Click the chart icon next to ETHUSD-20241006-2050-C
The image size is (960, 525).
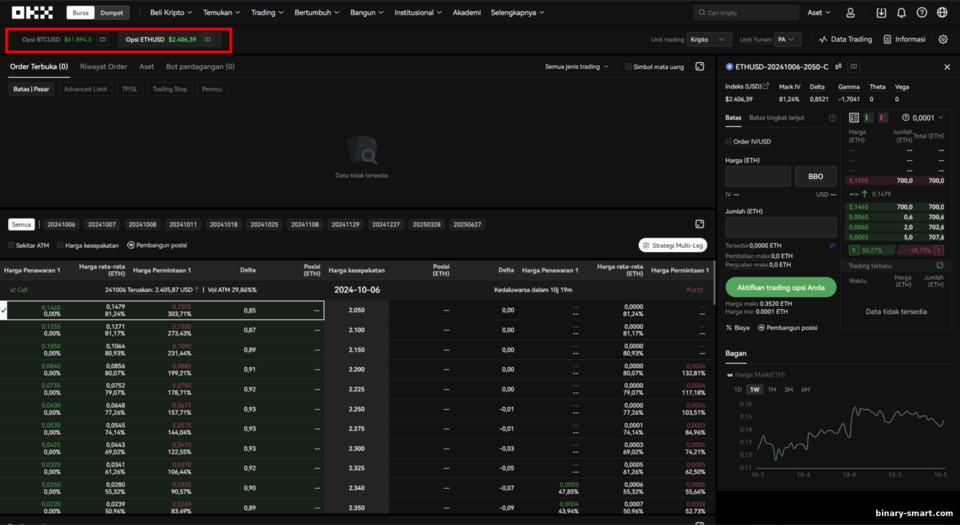[838, 66]
